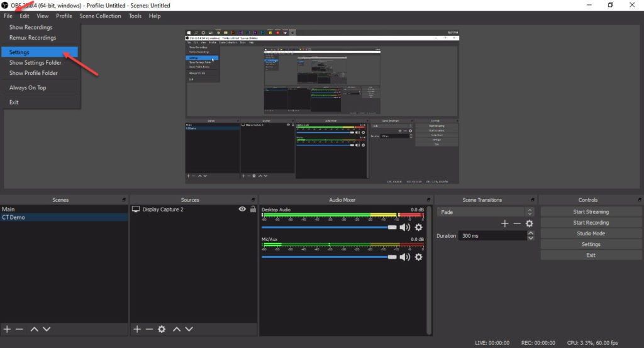Select Settings in the File menu
Image resolution: width=644 pixels, height=348 pixels.
(40, 52)
